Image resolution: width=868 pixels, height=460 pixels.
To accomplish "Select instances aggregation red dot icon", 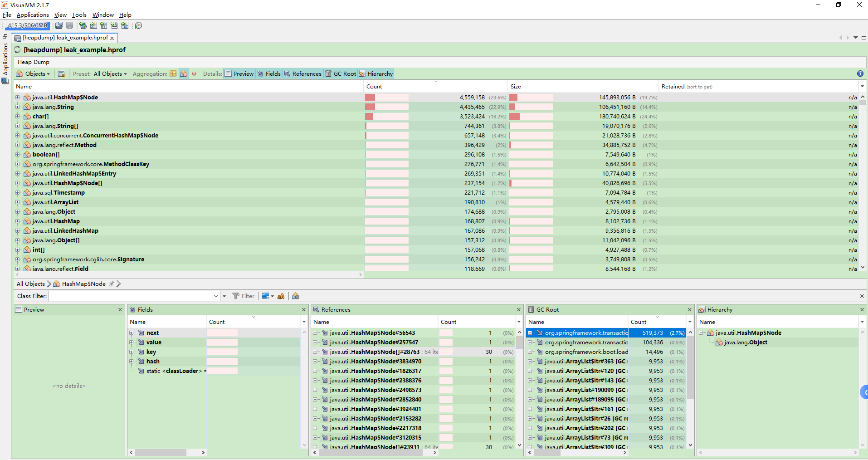I will [x=194, y=73].
